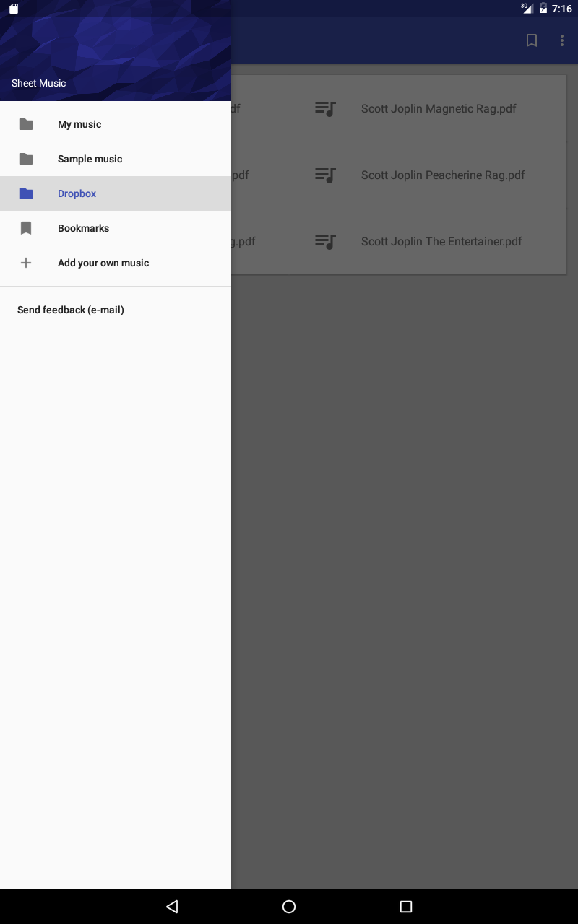Click the music icon beside Magnetic Rag
Screen dimensions: 578x924
(326, 109)
